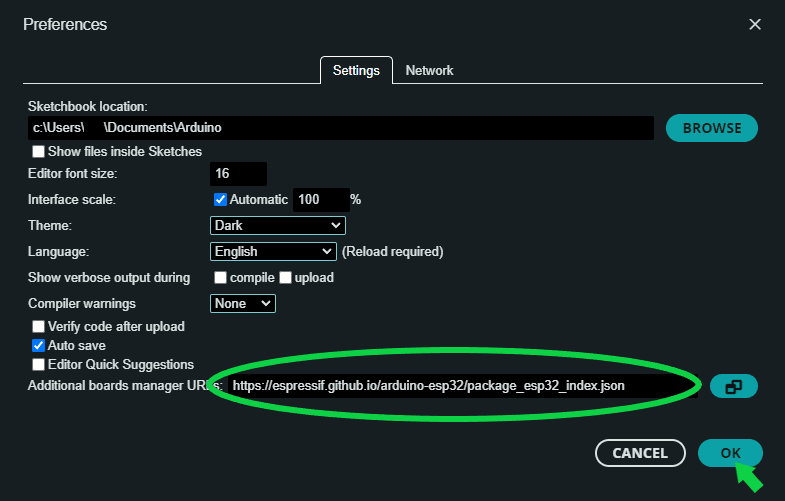Enable Show files inside Sketches
This screenshot has width=785, height=501.
point(39,152)
